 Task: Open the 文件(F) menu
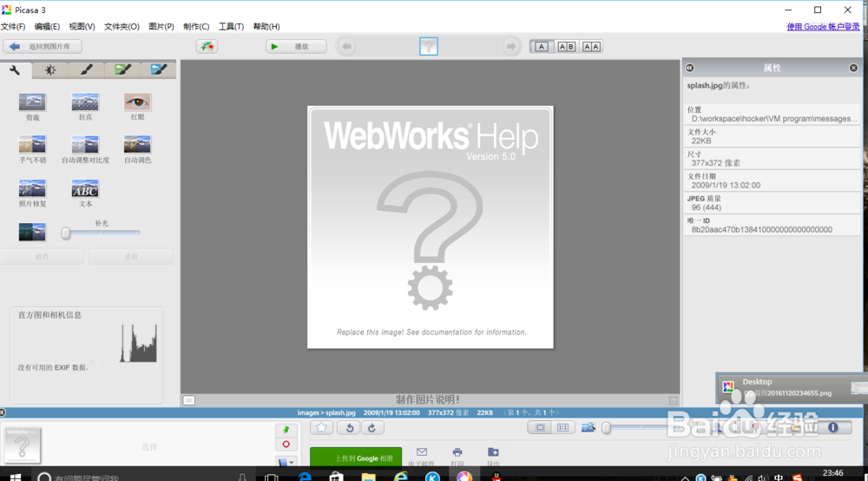(x=13, y=27)
